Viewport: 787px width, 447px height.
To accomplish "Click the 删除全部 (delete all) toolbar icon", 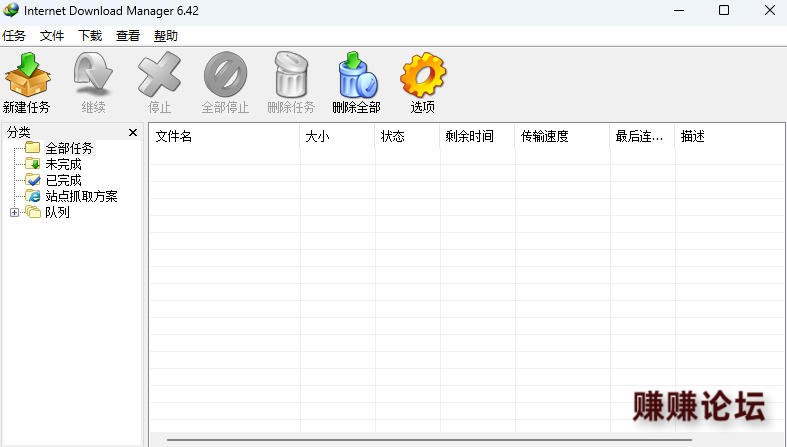I will pos(356,74).
